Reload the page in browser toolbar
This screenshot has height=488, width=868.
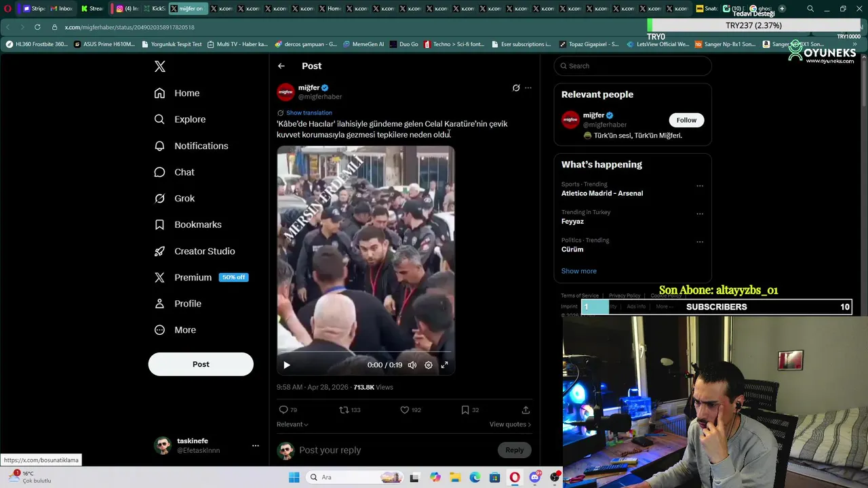coord(37,27)
